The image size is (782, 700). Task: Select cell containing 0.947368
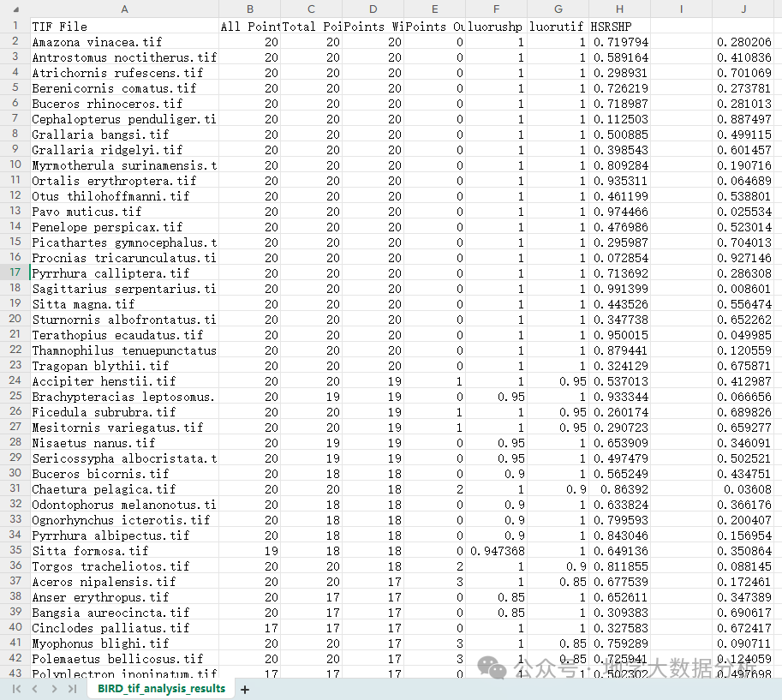coord(496,551)
